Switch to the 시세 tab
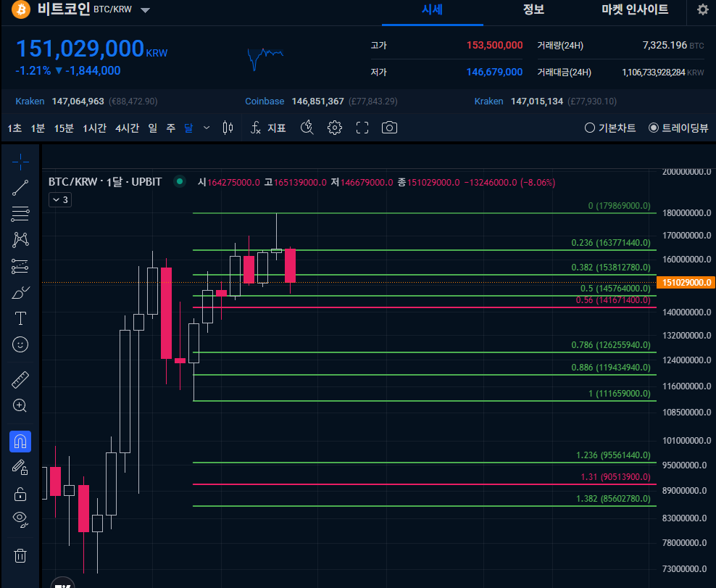Screen dimensions: 716x588 (432, 9)
